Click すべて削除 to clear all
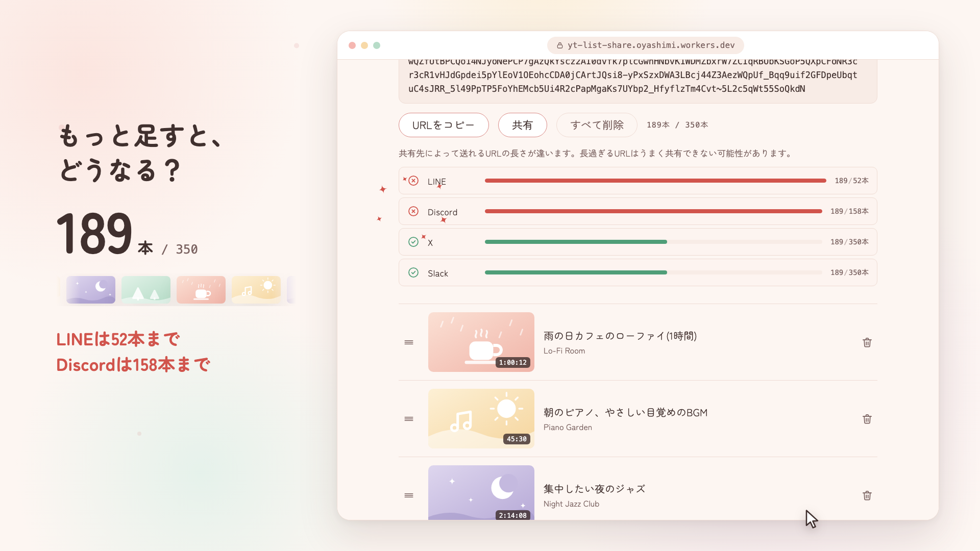 (597, 125)
